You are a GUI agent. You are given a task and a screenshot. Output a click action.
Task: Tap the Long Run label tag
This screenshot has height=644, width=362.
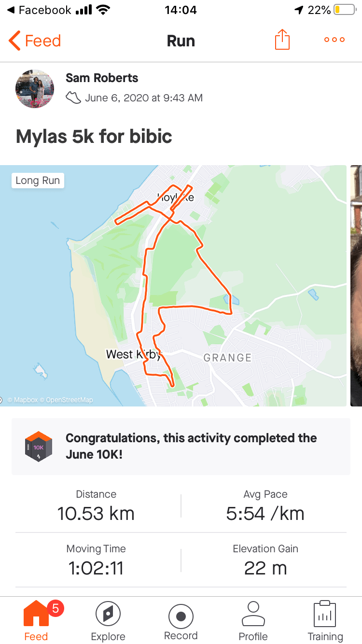coord(38,181)
